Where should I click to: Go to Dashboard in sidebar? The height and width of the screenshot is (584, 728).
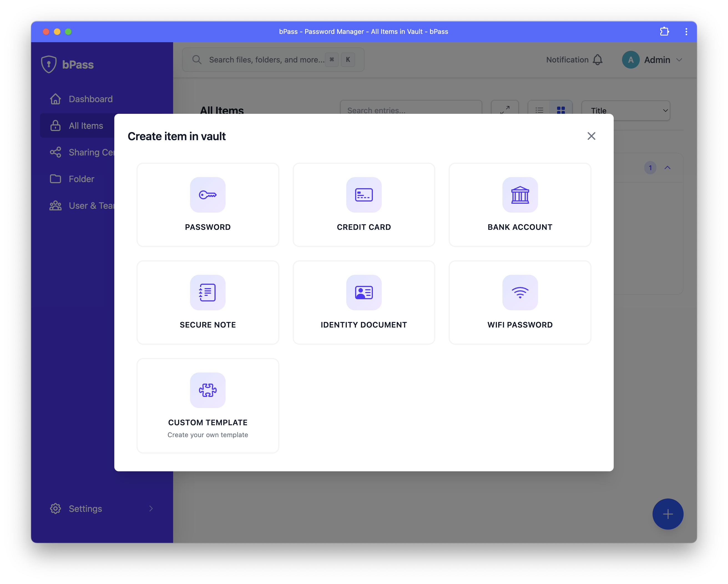point(90,99)
